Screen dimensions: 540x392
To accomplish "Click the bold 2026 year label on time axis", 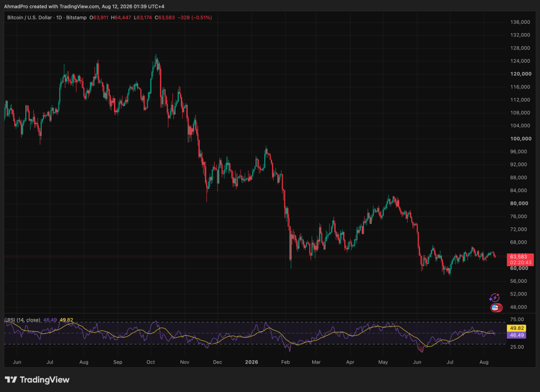I will click(252, 362).
